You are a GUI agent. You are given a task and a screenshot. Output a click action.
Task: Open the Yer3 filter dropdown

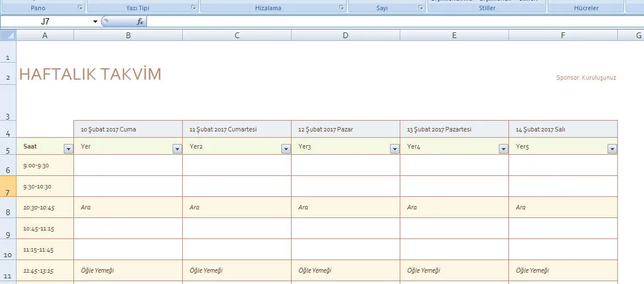pos(395,149)
